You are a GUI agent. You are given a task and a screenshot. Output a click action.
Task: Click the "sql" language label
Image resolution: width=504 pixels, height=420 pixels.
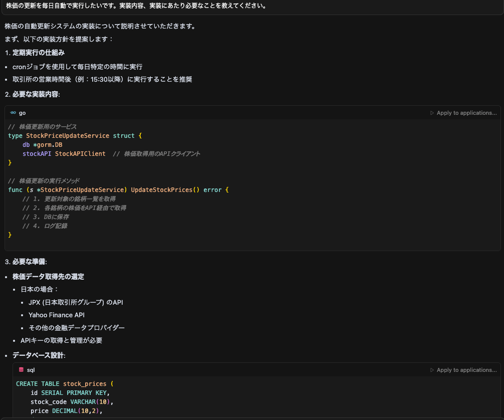[x=31, y=370]
